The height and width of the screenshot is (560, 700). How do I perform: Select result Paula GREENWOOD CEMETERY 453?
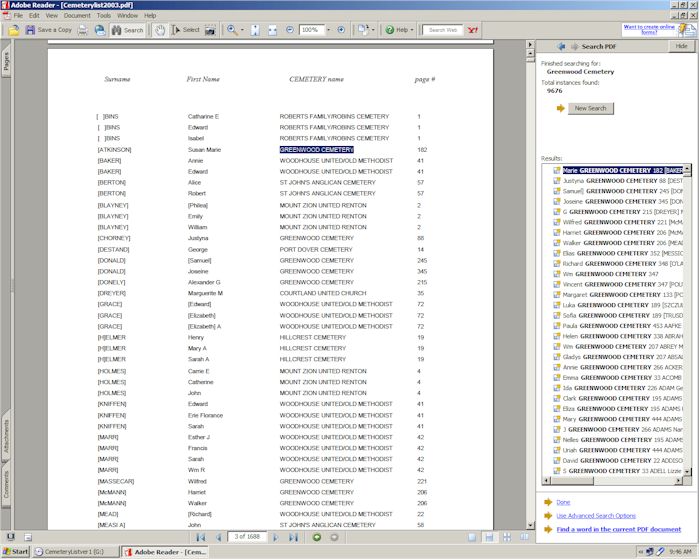click(617, 326)
